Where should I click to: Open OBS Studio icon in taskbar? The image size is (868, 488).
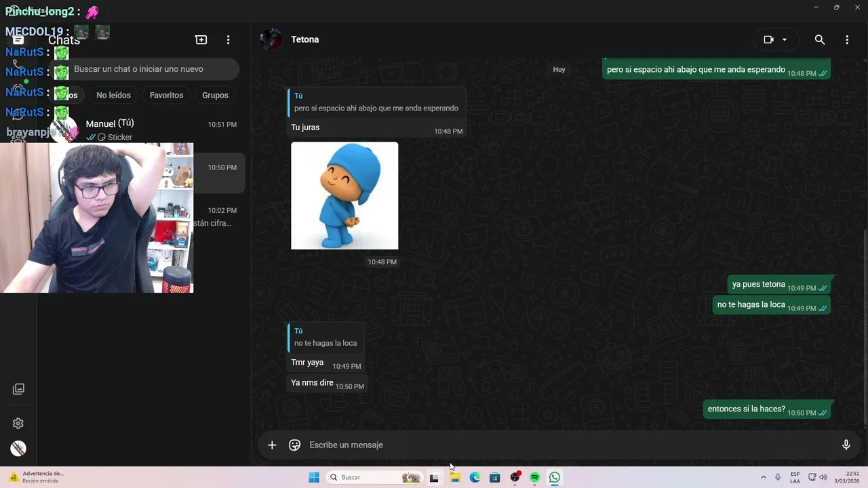click(x=515, y=477)
